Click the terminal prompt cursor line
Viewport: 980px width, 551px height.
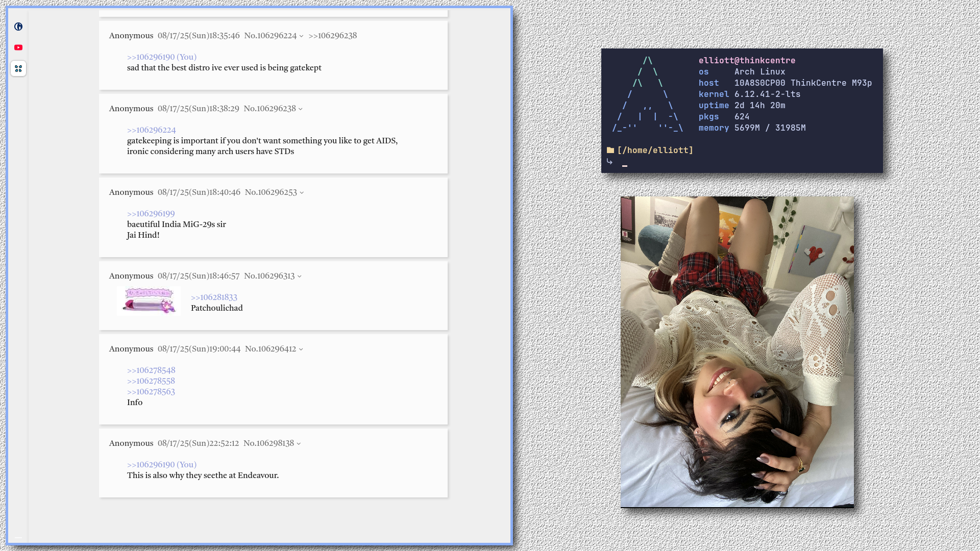(624, 164)
